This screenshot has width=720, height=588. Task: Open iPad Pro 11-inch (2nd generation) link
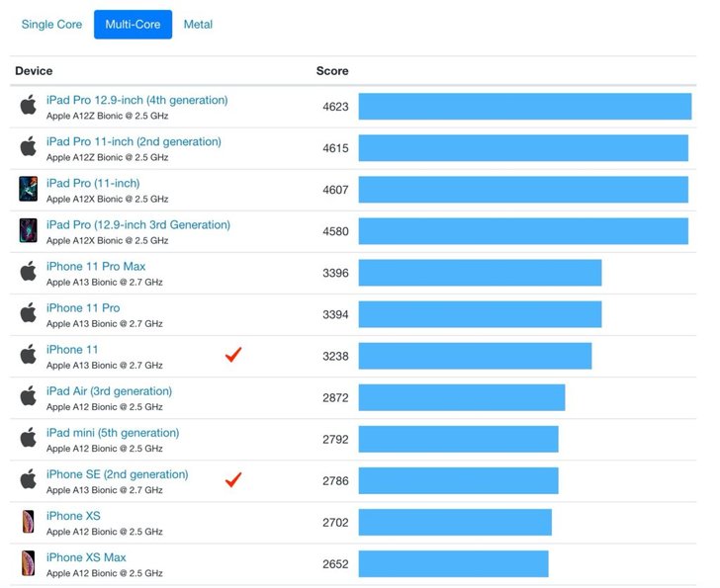pos(134,141)
